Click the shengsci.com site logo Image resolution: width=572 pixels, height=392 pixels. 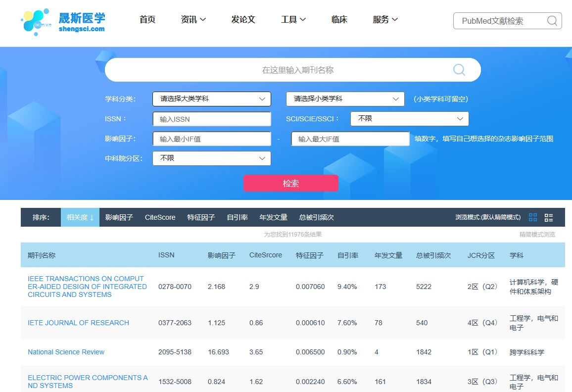coord(63,22)
